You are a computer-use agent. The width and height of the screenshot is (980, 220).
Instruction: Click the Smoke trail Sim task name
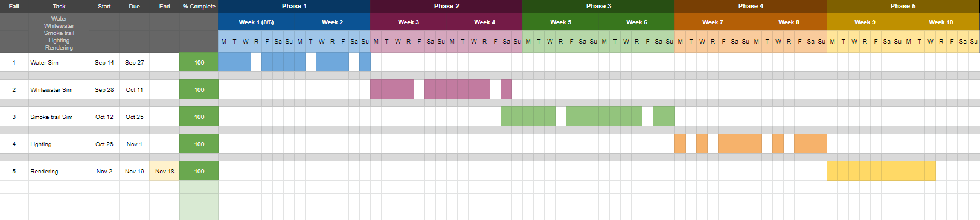click(x=51, y=117)
